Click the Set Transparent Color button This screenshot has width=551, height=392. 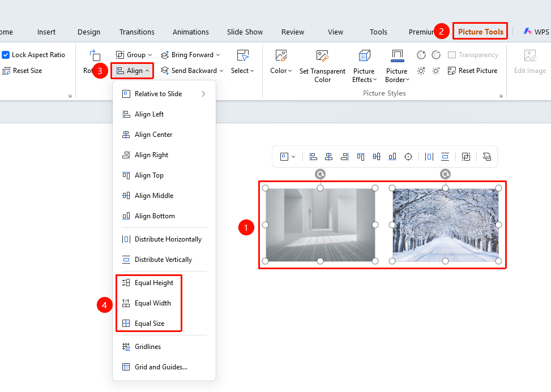click(x=322, y=67)
